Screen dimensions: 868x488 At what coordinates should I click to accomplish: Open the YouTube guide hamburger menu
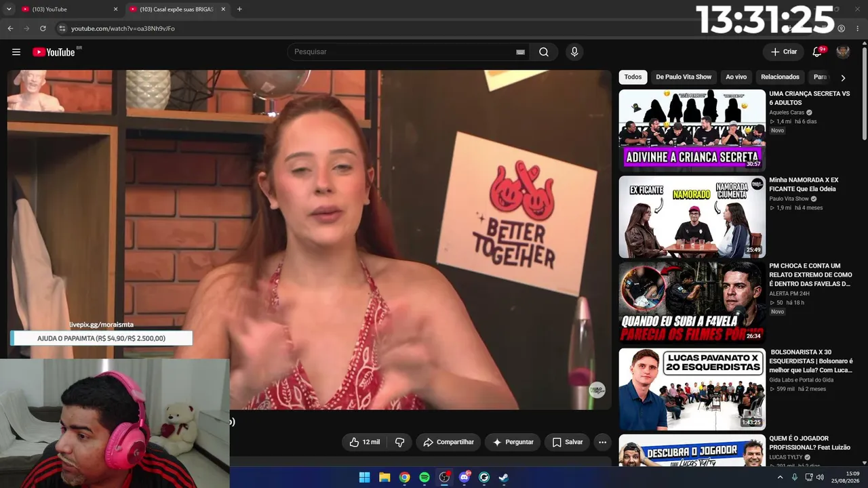pyautogui.click(x=16, y=52)
